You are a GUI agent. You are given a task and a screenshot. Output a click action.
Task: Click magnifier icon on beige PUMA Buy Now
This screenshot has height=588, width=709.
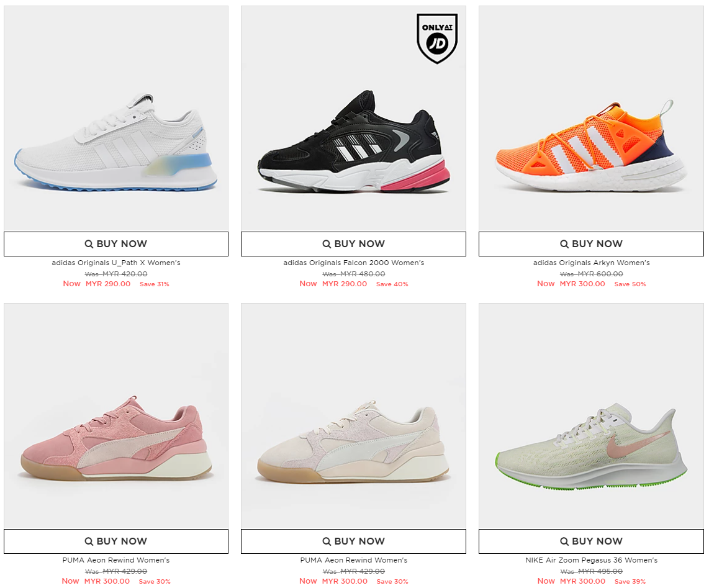[x=327, y=541]
